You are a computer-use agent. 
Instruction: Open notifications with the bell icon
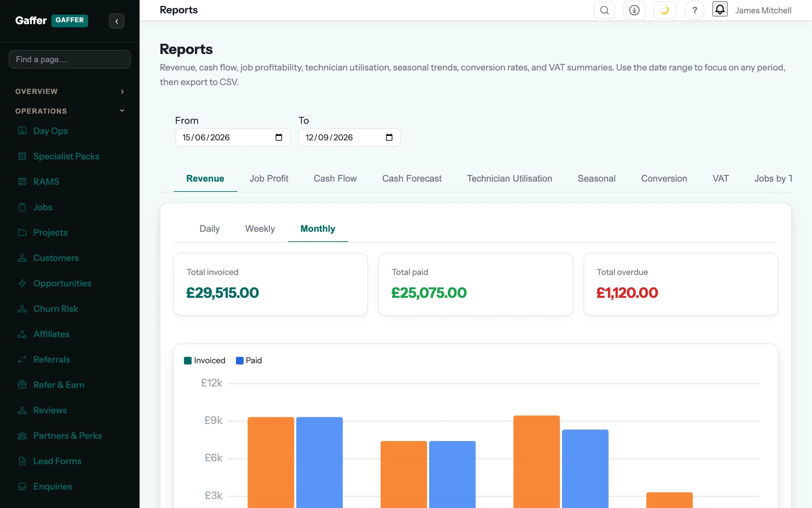coord(720,9)
